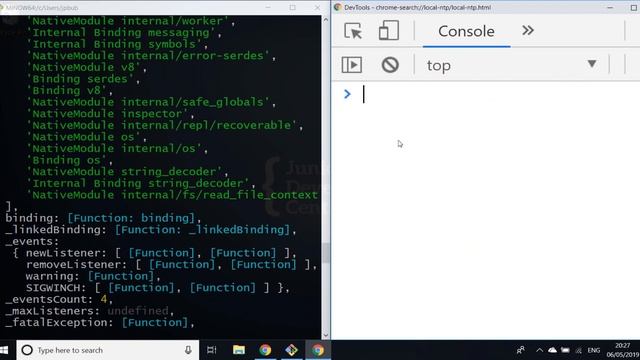Start voice search with the microphone icon
Image resolution: width=640 pixels, height=360 pixels.
point(188,350)
